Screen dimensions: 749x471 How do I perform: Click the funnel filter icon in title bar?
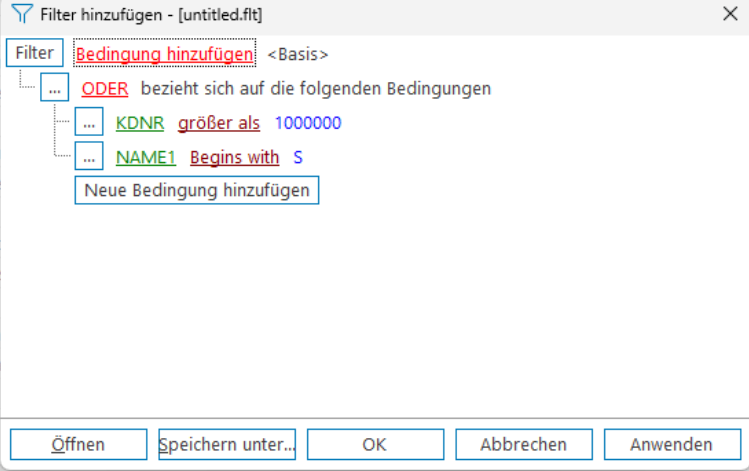[x=18, y=15]
